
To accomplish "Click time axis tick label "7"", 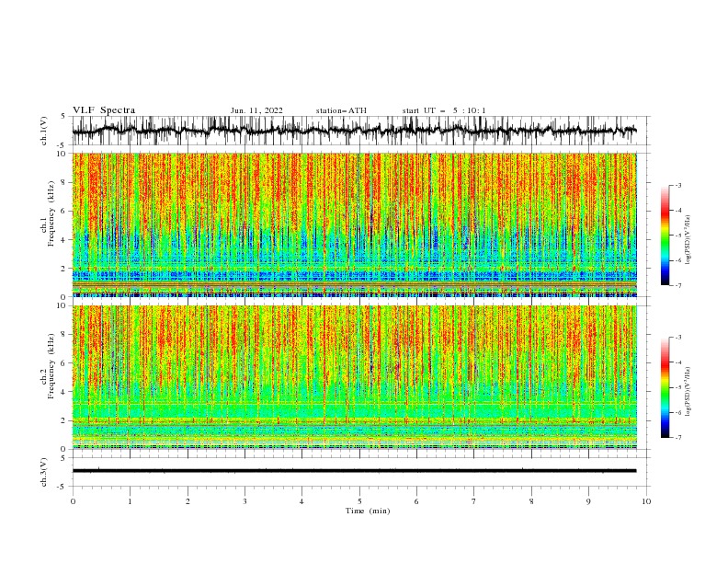I will point(474,501).
